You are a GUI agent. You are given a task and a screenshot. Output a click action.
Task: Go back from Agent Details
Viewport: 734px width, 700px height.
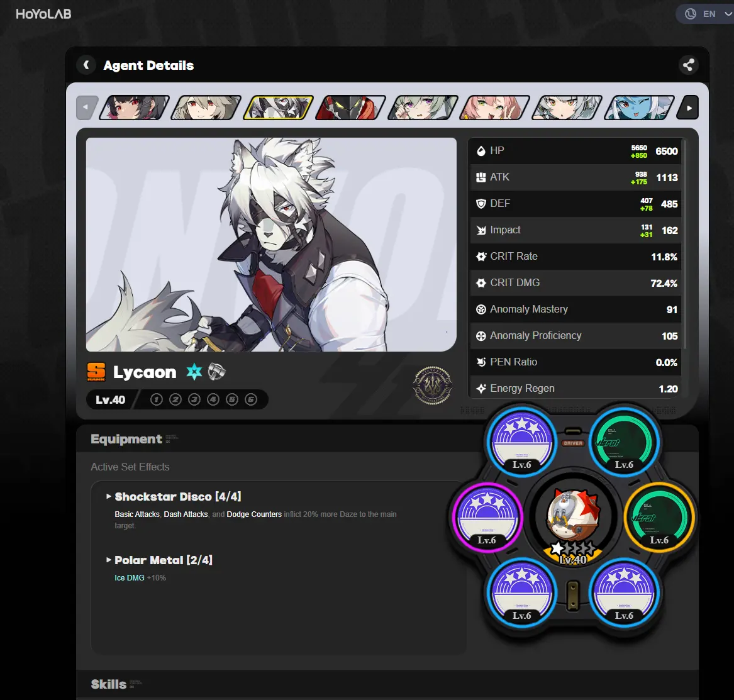coord(86,65)
